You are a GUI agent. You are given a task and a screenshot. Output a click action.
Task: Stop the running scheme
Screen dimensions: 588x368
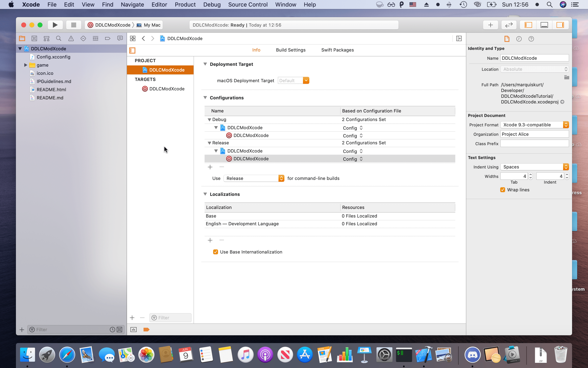(74, 25)
